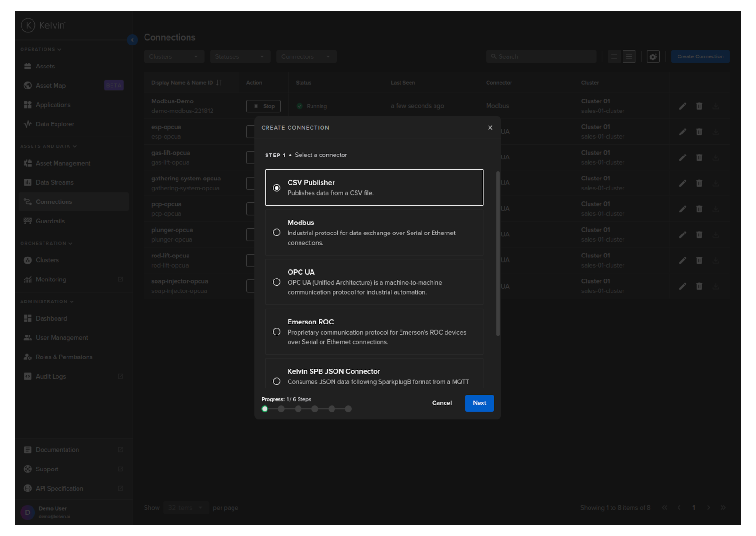Select the Emerson ROC radio button
This screenshot has width=756, height=536.
click(277, 332)
